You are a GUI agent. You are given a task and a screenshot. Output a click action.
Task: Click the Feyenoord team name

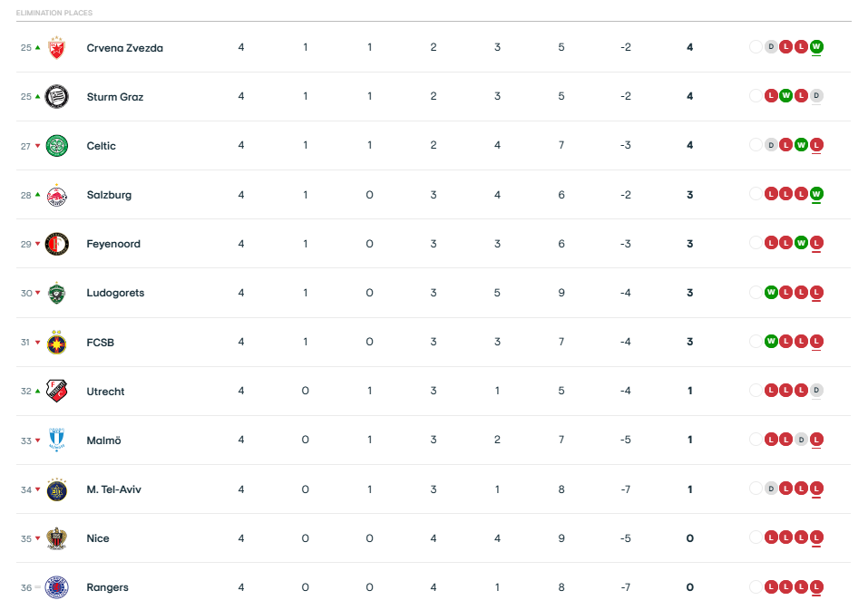tap(113, 244)
